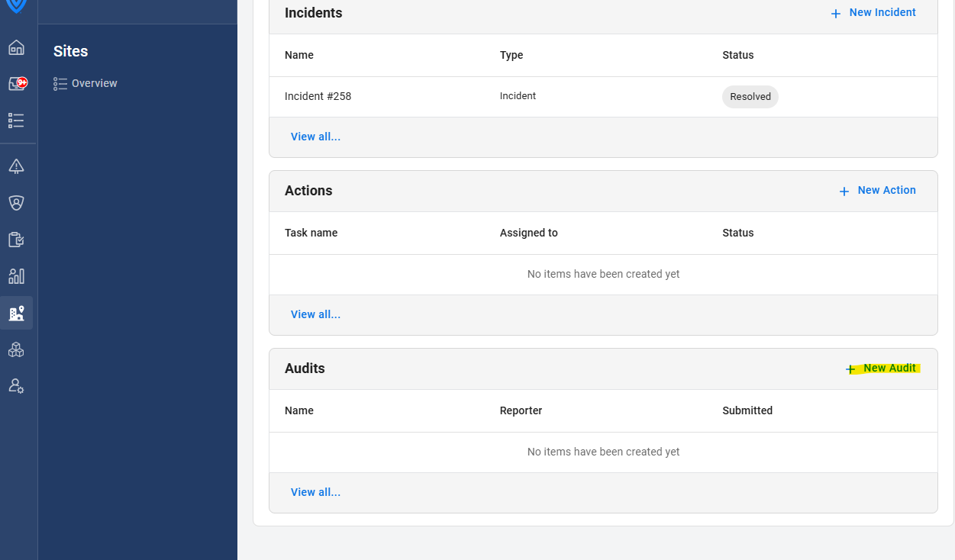Select the highlighted Sites building icon
The image size is (955, 560).
(16, 313)
